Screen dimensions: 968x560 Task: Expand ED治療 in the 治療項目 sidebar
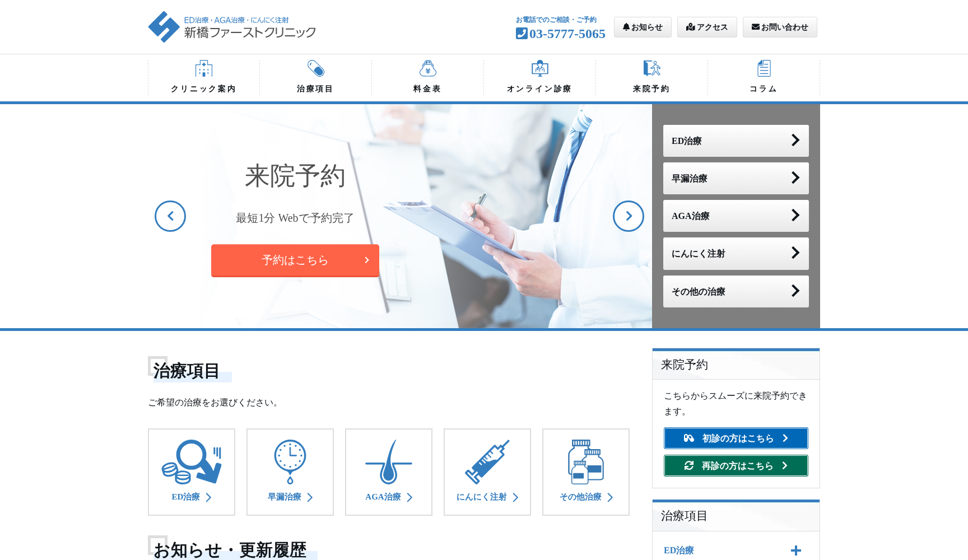click(795, 550)
